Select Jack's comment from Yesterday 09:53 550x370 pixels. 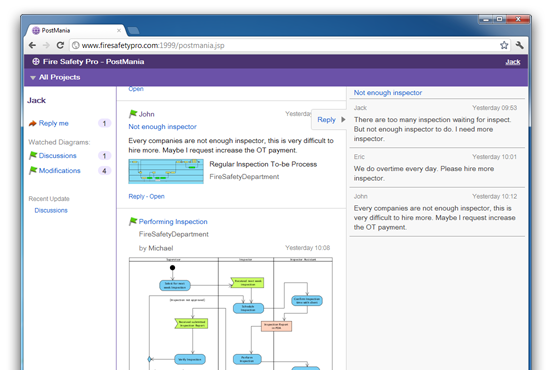pyautogui.click(x=437, y=123)
